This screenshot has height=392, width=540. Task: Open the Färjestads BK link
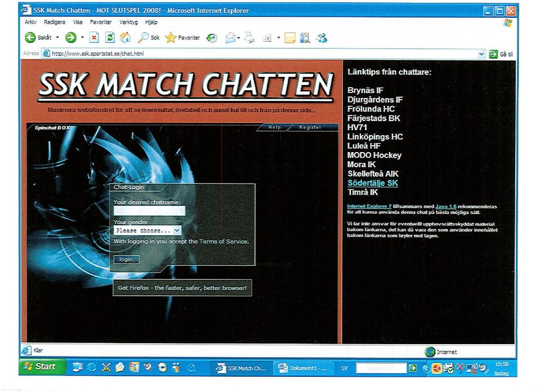pyautogui.click(x=374, y=118)
